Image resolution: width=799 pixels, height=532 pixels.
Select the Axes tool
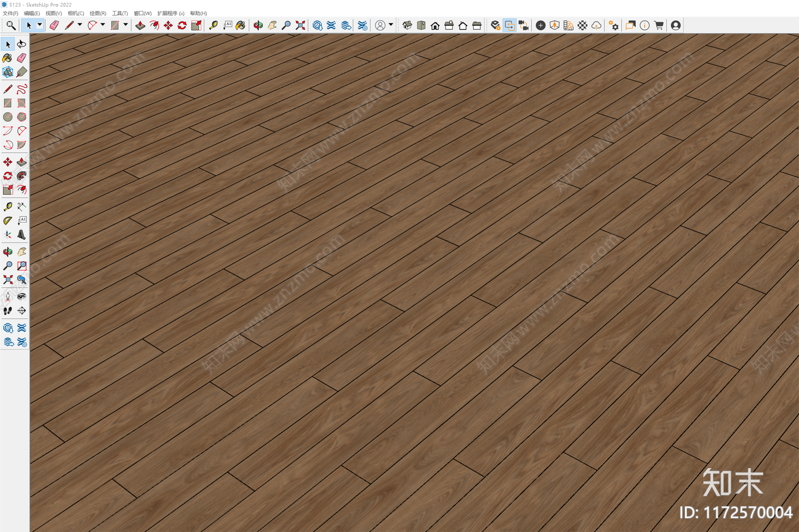pyautogui.click(x=7, y=235)
